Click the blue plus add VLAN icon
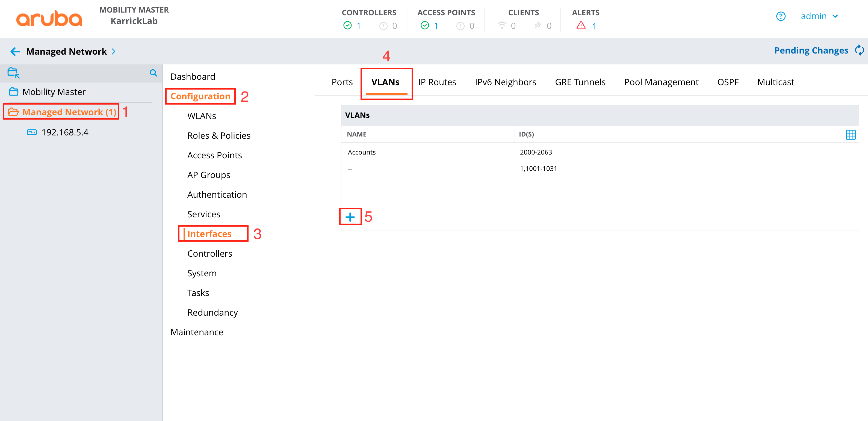 click(x=350, y=217)
